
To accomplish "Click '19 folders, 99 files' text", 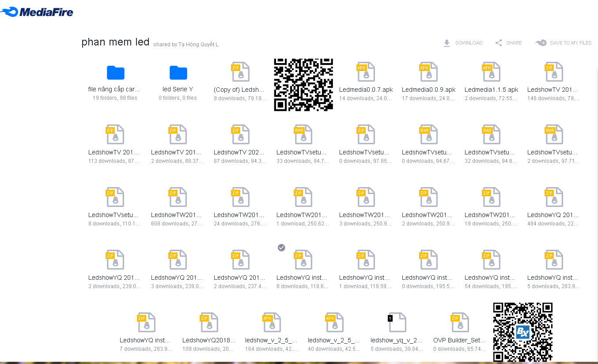I will [115, 98].
